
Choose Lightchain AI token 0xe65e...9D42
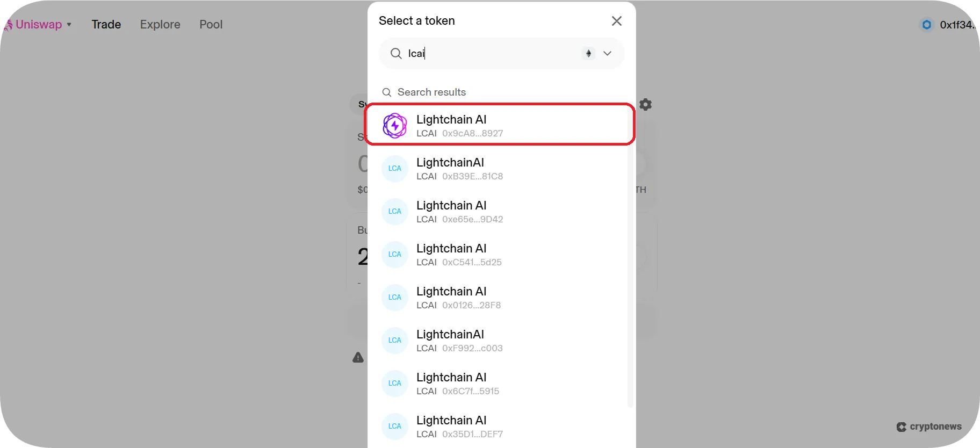click(x=500, y=212)
